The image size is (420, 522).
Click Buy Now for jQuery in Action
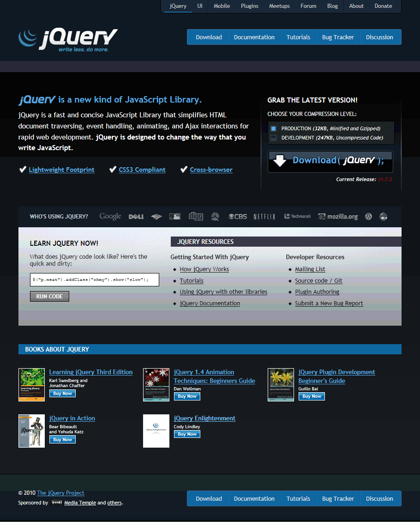tap(62, 439)
